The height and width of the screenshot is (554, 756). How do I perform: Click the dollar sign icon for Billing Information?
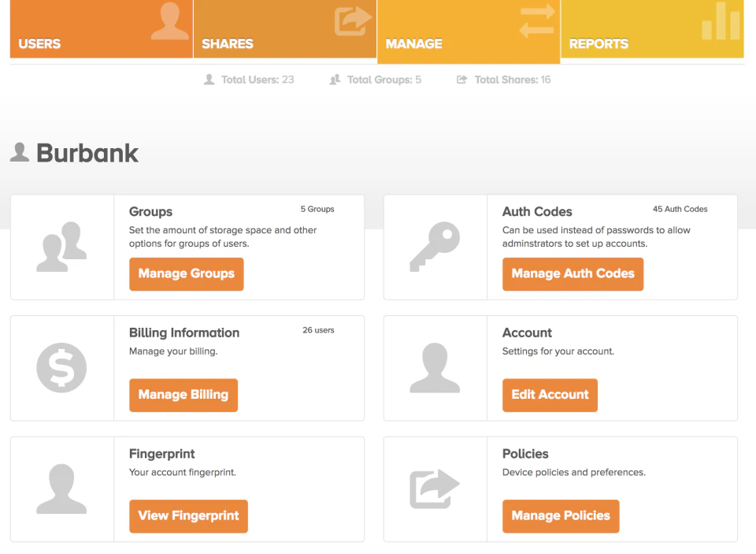pyautogui.click(x=61, y=367)
